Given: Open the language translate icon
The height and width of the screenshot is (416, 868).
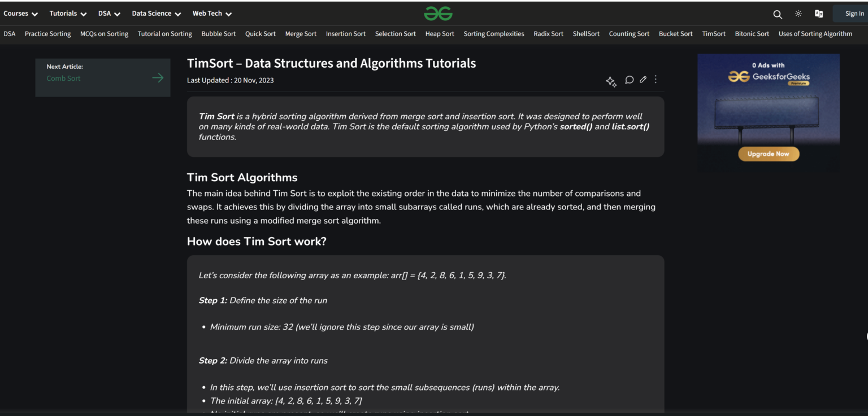Looking at the screenshot, I should (x=819, y=14).
